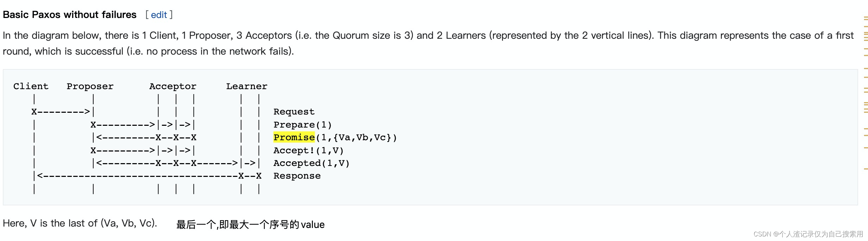Click the Prepare(1) label
868x241 pixels.
303,125
